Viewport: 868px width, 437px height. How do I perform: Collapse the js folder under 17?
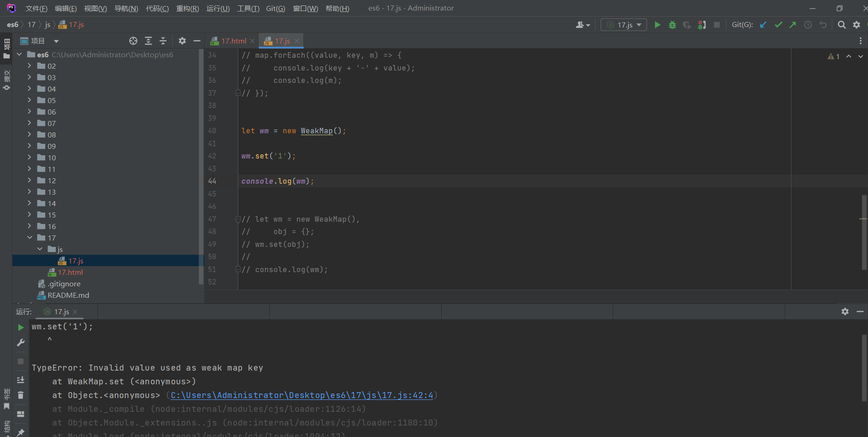click(40, 249)
